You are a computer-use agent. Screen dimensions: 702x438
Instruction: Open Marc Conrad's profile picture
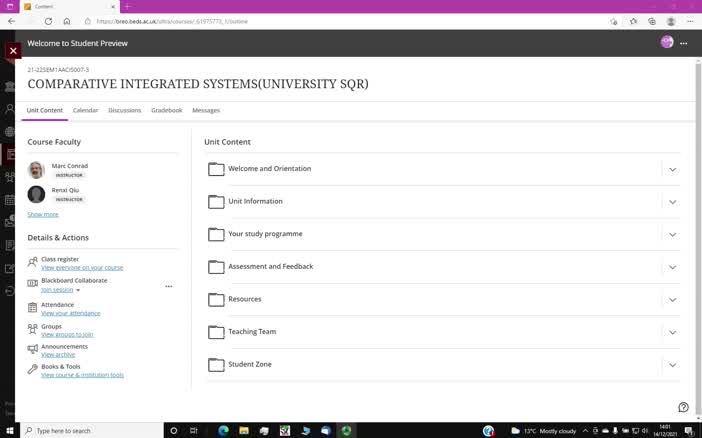(36, 170)
